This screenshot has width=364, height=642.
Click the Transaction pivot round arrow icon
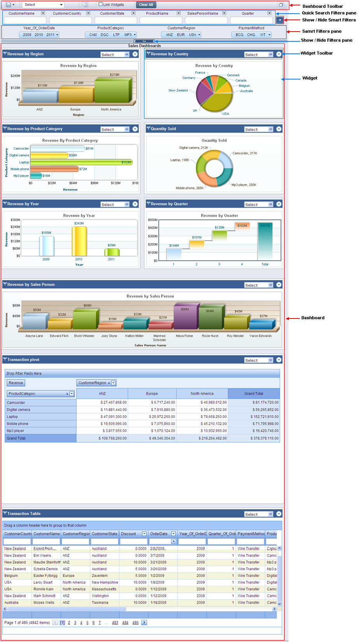tap(279, 360)
